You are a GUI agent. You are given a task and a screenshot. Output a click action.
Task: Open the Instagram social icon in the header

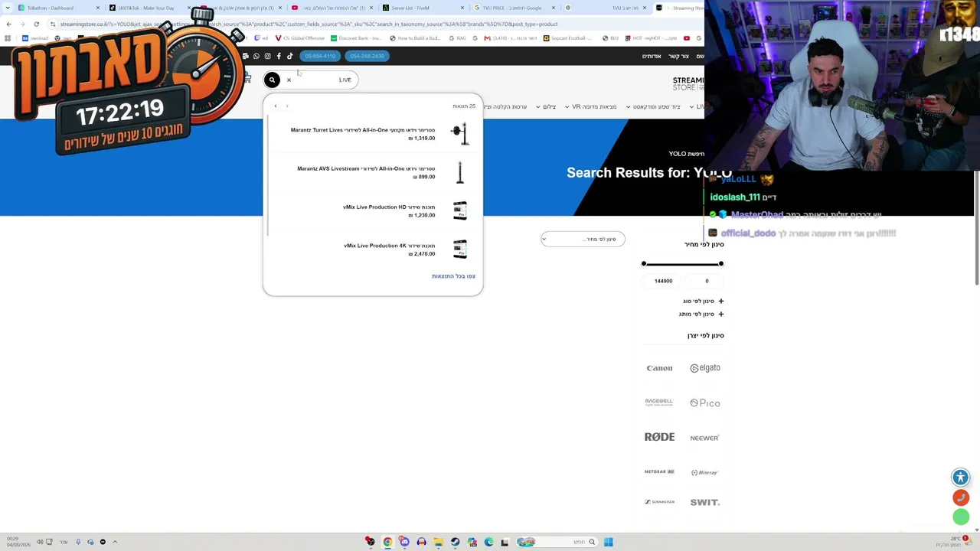[267, 56]
